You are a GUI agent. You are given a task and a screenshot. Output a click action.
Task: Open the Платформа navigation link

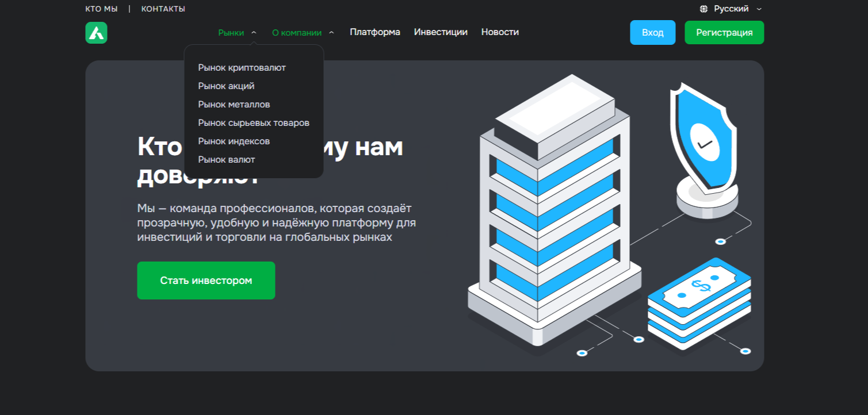(374, 32)
